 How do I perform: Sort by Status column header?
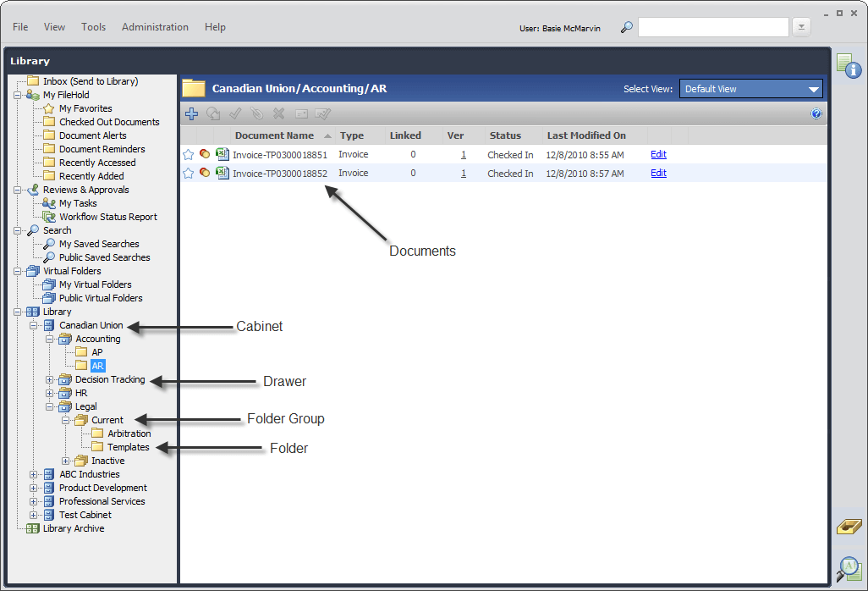coord(505,135)
